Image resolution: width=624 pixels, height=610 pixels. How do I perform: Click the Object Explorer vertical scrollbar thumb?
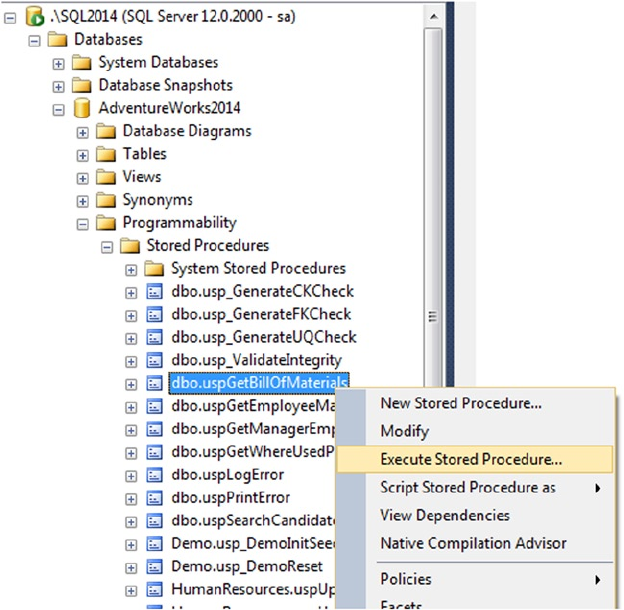433,207
